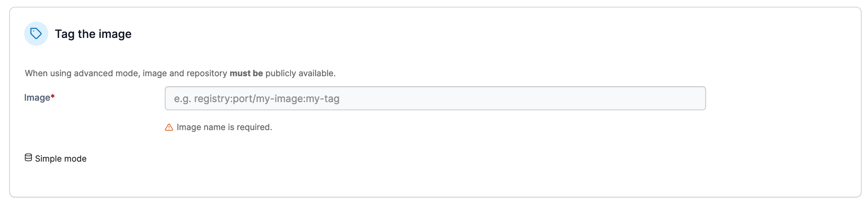
Task: Click the right end of the Image field
Action: click(693, 98)
